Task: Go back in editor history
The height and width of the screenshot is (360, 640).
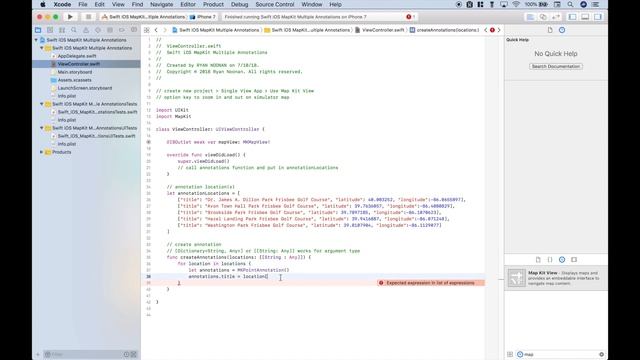Action: click(x=156, y=30)
